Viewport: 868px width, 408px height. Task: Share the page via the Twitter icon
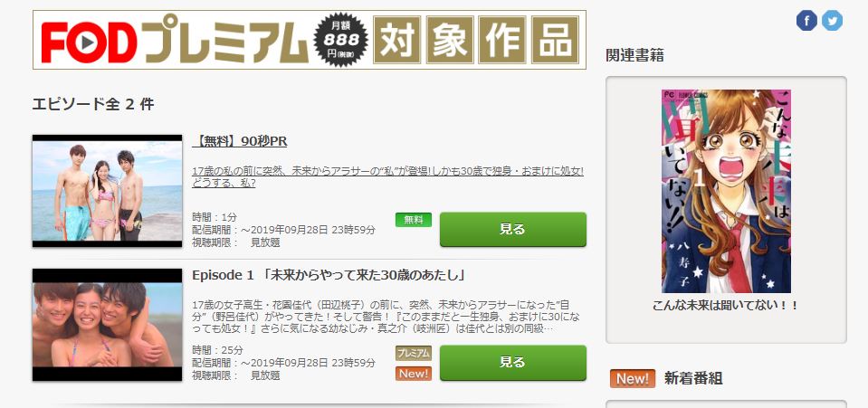click(832, 21)
